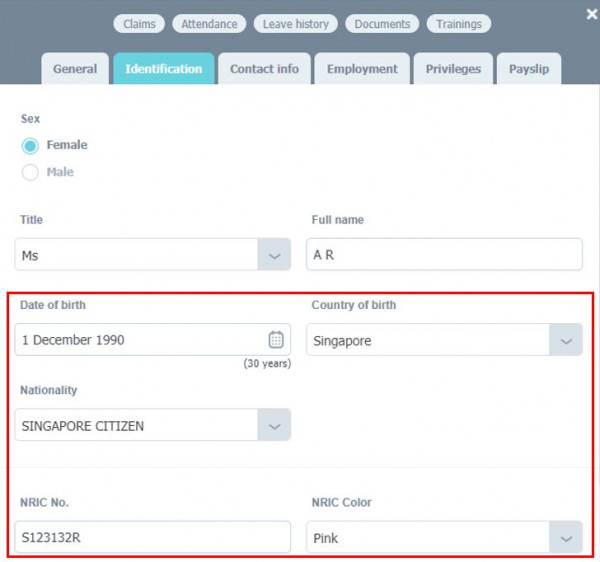Switch to the Privileges tab

(453, 69)
